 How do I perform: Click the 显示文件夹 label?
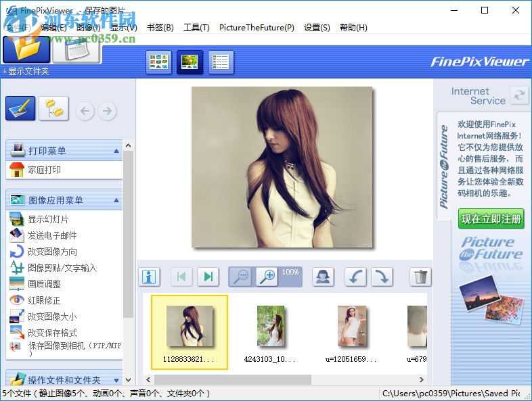28,71
